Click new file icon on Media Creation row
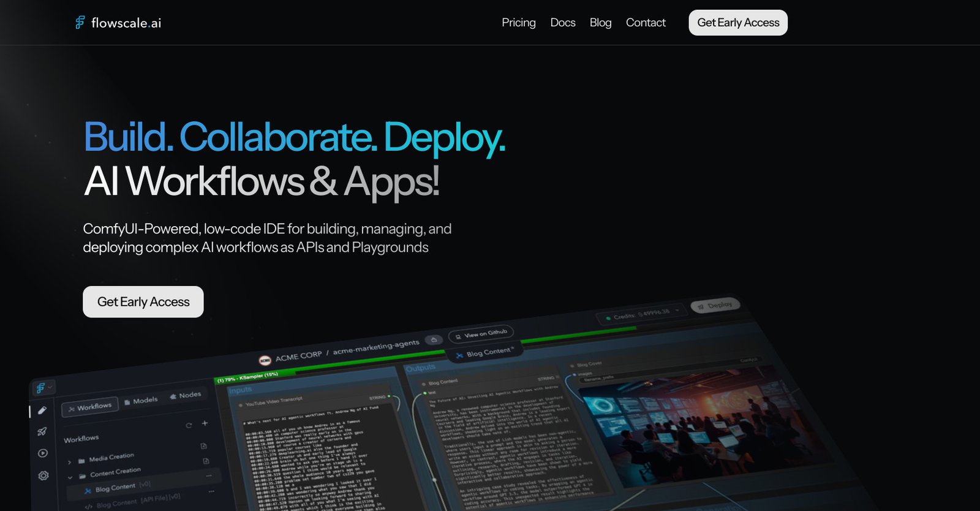 203,446
